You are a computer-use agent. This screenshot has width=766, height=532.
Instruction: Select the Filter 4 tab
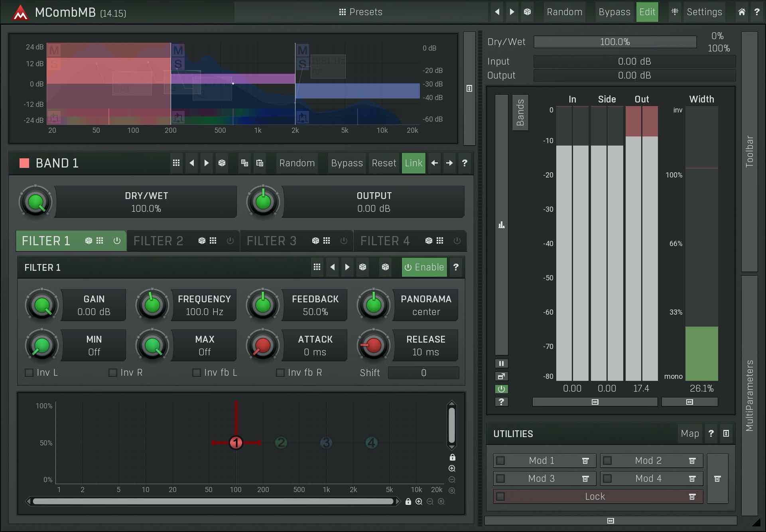pyautogui.click(x=385, y=241)
